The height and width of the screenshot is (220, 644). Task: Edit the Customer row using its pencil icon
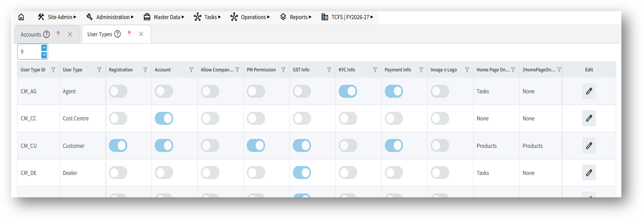(x=589, y=146)
